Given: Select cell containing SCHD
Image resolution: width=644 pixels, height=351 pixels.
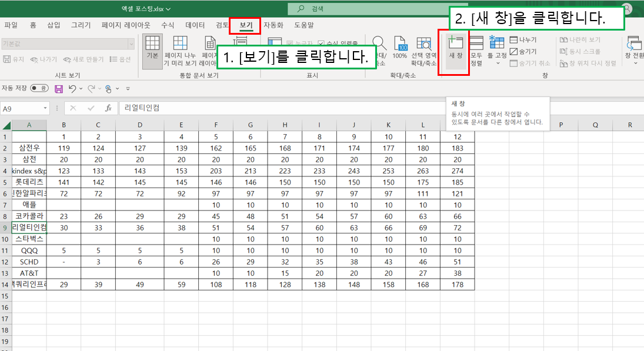Looking at the screenshot, I should 29,262.
